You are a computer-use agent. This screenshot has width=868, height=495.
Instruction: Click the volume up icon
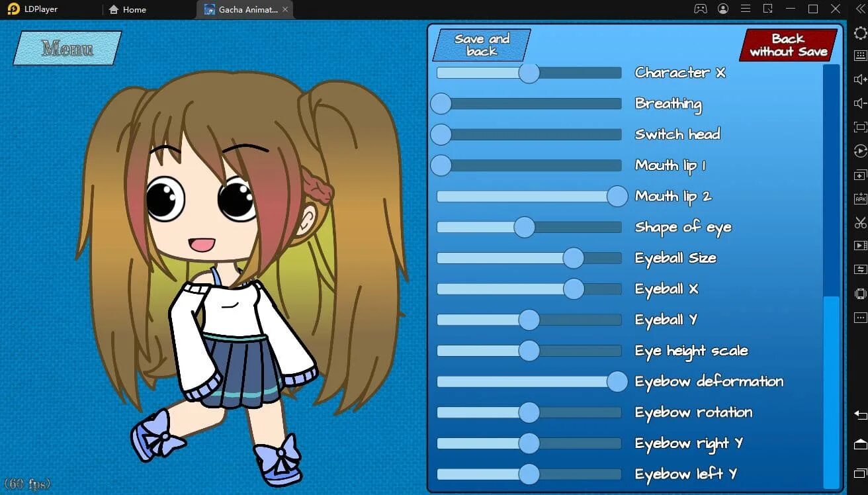[860, 79]
